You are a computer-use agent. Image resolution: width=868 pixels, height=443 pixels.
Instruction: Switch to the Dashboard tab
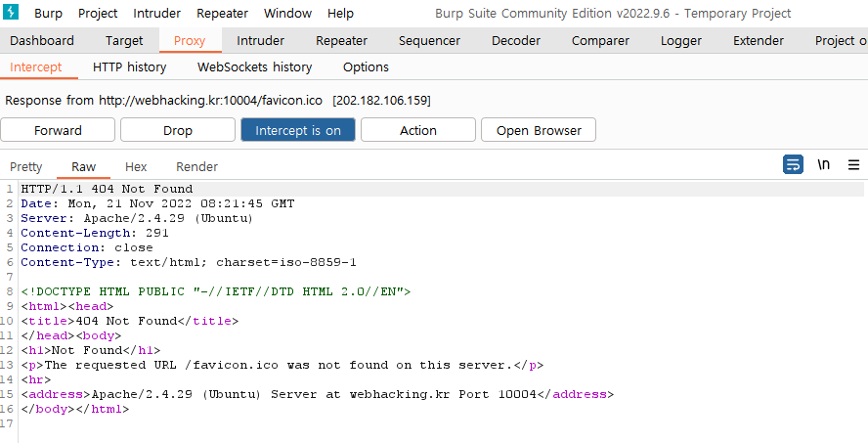click(41, 40)
